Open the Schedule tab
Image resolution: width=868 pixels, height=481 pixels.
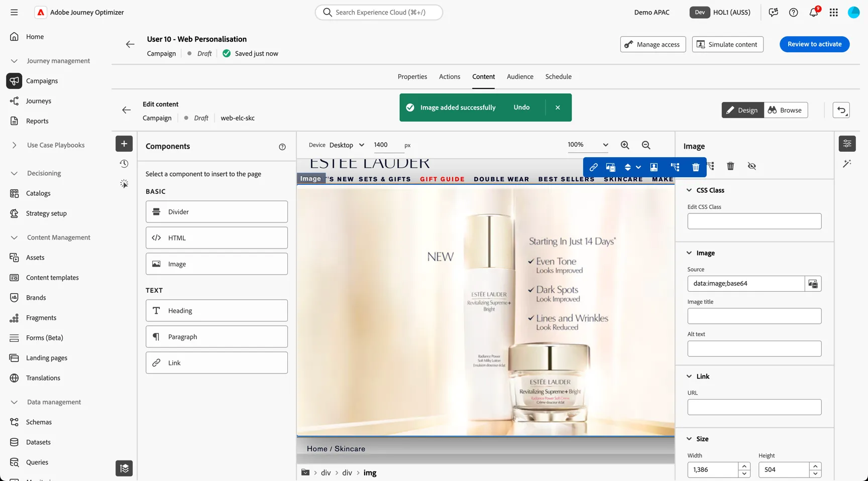pos(559,77)
